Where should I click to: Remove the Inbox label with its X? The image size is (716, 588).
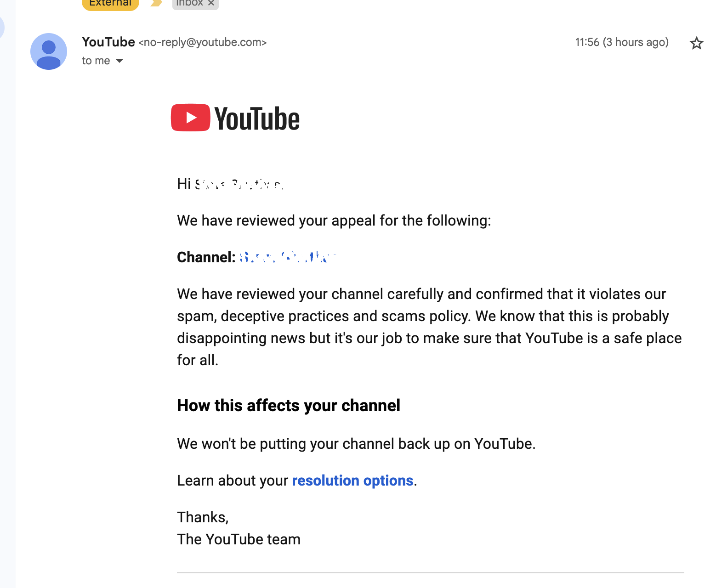[x=211, y=3]
